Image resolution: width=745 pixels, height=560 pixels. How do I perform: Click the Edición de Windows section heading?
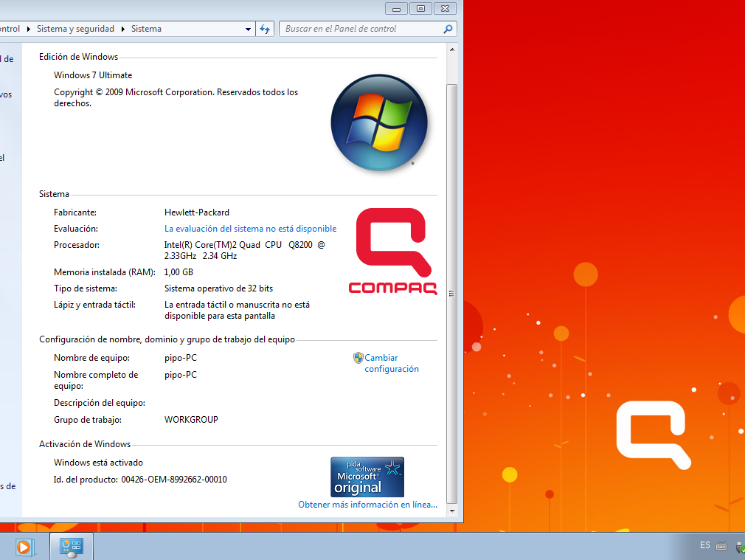point(78,57)
